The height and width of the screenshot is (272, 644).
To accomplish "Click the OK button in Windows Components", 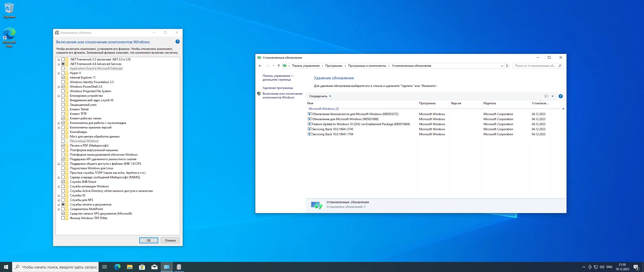I will pos(149,241).
